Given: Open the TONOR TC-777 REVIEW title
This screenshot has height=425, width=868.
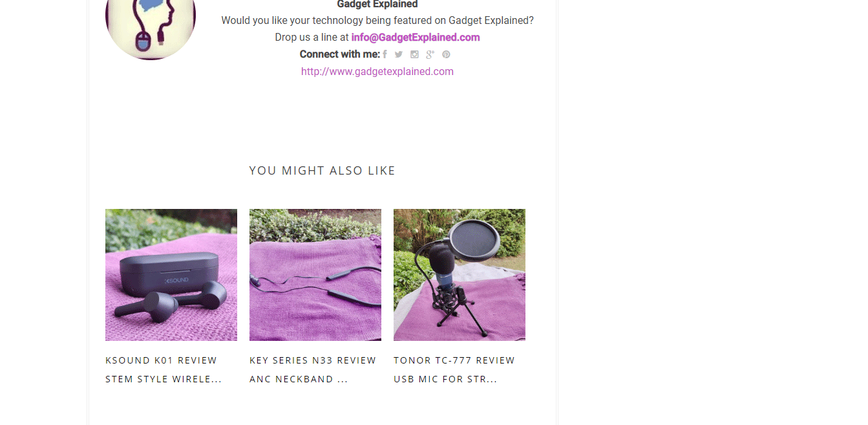Looking at the screenshot, I should point(454,360).
